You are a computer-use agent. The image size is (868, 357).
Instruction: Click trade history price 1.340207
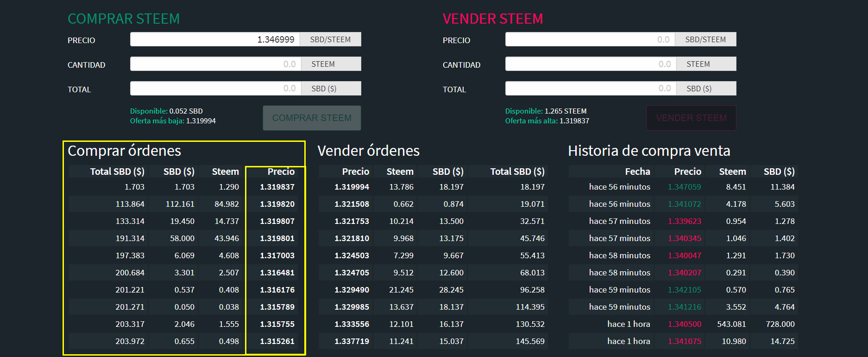pyautogui.click(x=685, y=273)
